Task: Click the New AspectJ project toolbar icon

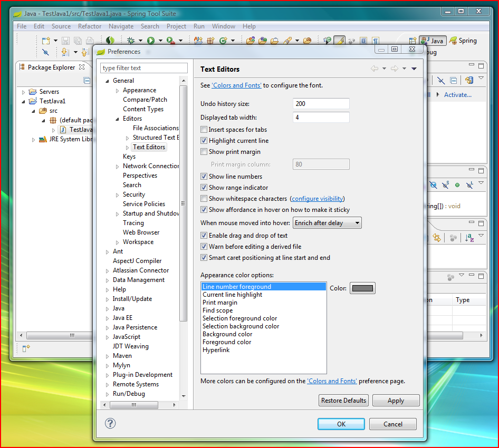Action: coord(198,41)
